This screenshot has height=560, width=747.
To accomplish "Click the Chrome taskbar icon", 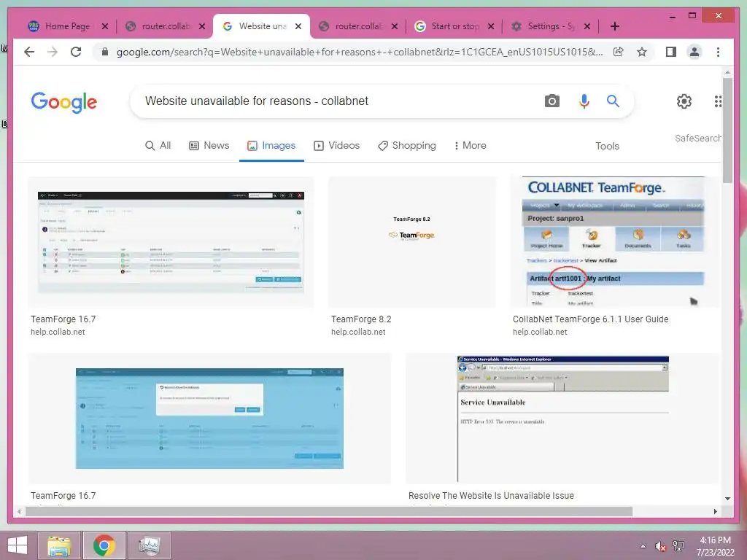I will [x=104, y=545].
